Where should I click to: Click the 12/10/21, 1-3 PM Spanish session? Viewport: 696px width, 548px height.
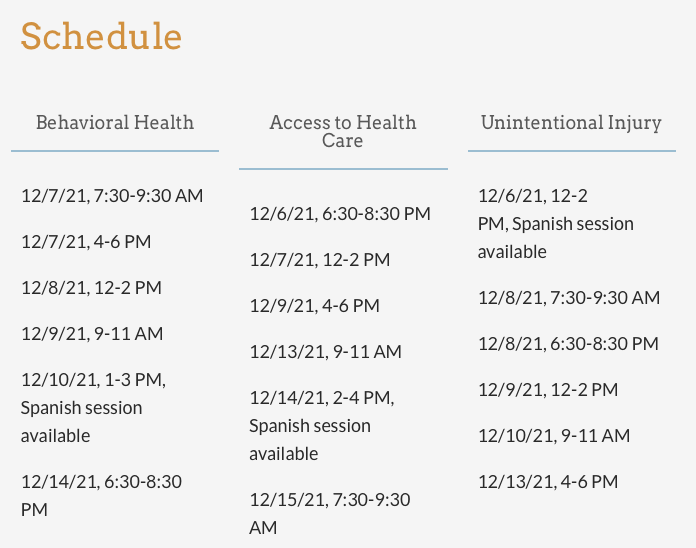point(93,407)
